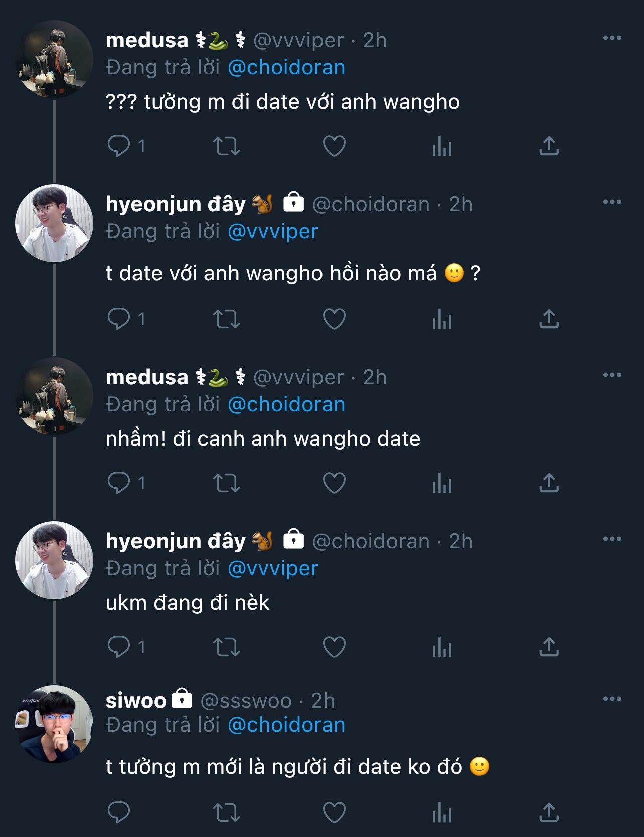Viewport: 644px width, 837px height.
Task: Open siwoo's display name link
Action: click(136, 700)
